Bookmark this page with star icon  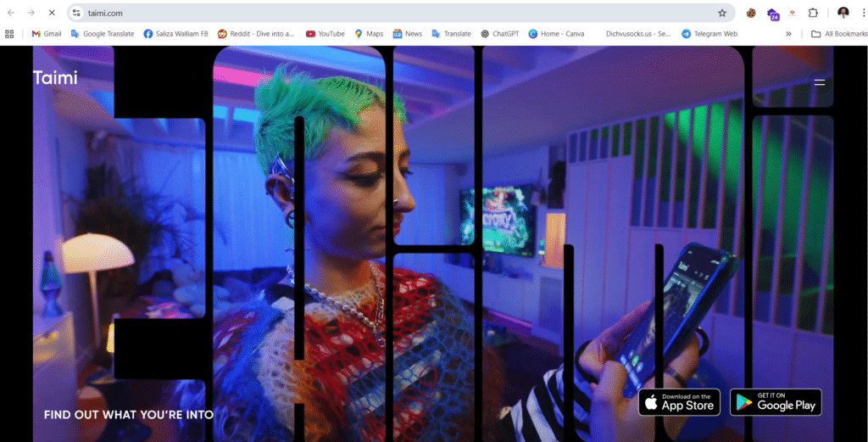tap(722, 13)
